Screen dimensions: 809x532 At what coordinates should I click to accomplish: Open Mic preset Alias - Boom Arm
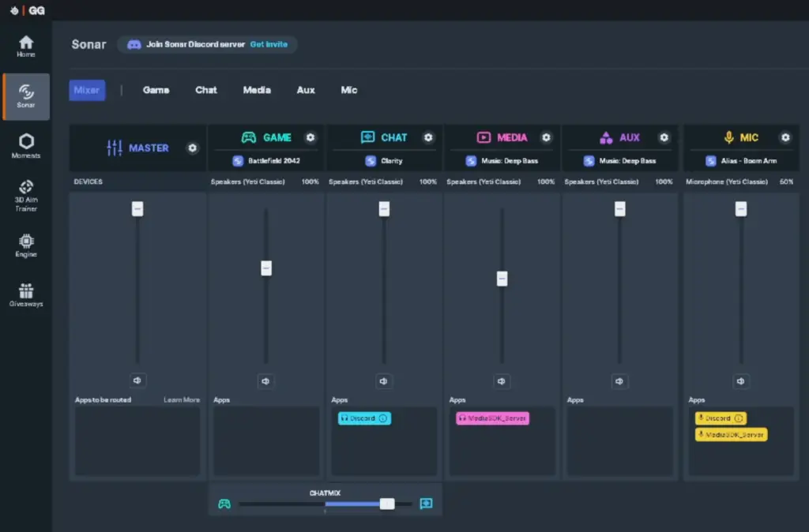(741, 161)
